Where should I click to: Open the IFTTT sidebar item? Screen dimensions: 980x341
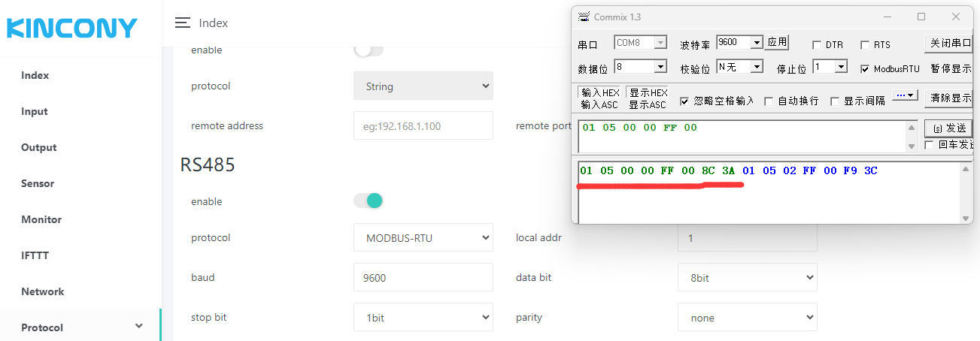click(x=35, y=255)
